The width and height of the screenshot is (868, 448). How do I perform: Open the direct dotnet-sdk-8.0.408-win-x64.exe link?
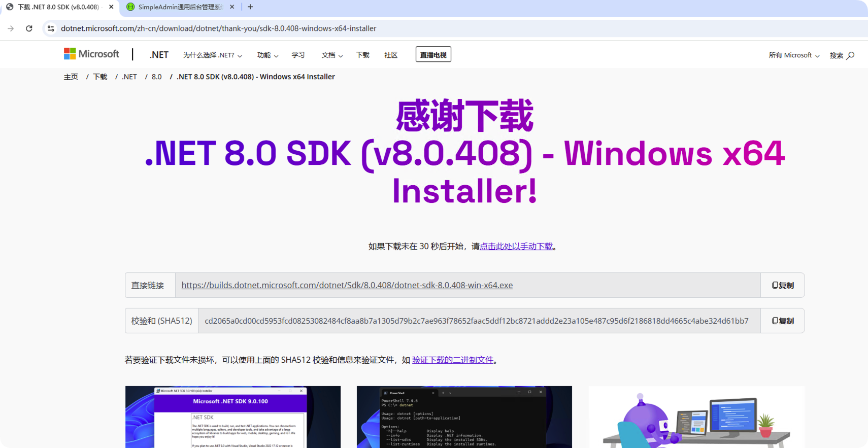[347, 285]
